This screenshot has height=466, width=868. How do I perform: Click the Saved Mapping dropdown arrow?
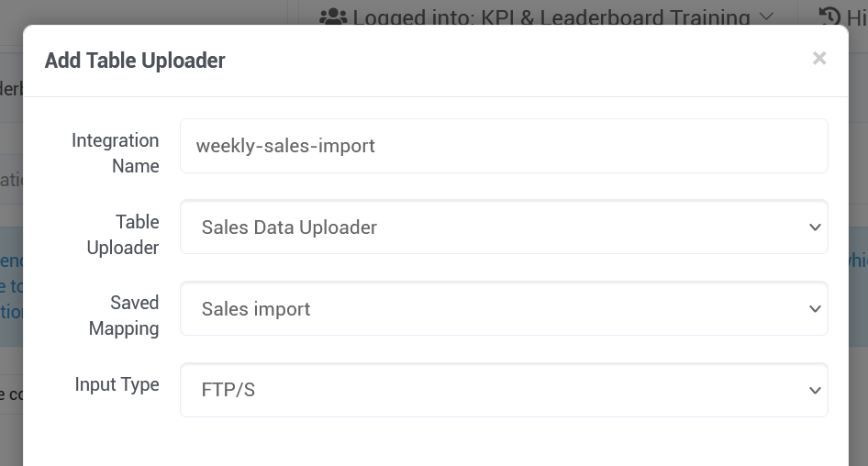(x=814, y=309)
